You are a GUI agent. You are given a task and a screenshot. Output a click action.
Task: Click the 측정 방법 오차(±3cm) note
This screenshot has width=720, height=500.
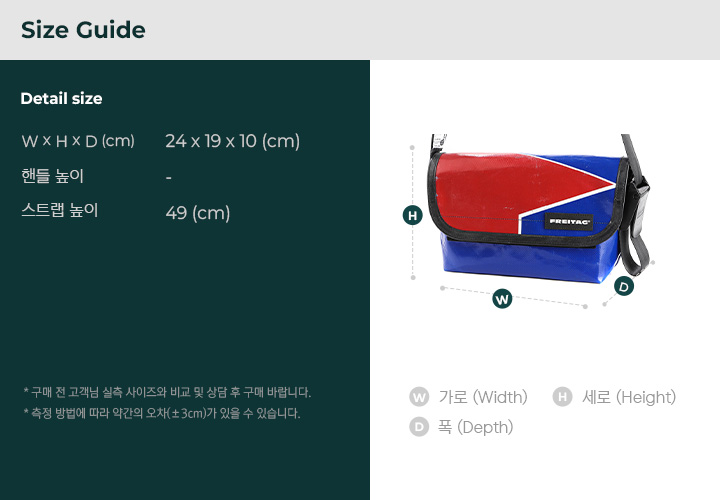[160, 413]
